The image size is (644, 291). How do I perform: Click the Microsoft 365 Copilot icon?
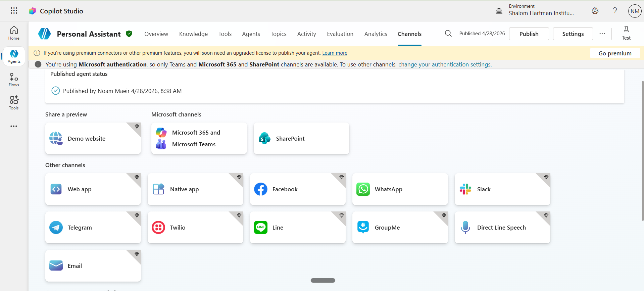pos(161,132)
